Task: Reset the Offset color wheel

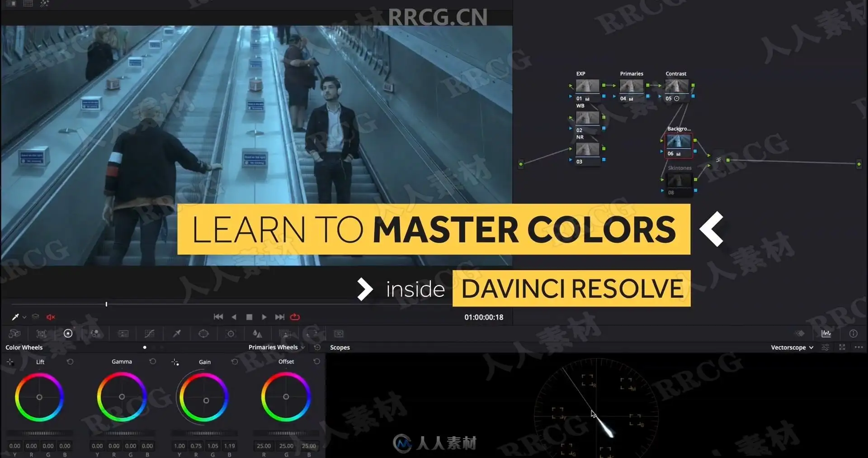Action: (x=317, y=362)
